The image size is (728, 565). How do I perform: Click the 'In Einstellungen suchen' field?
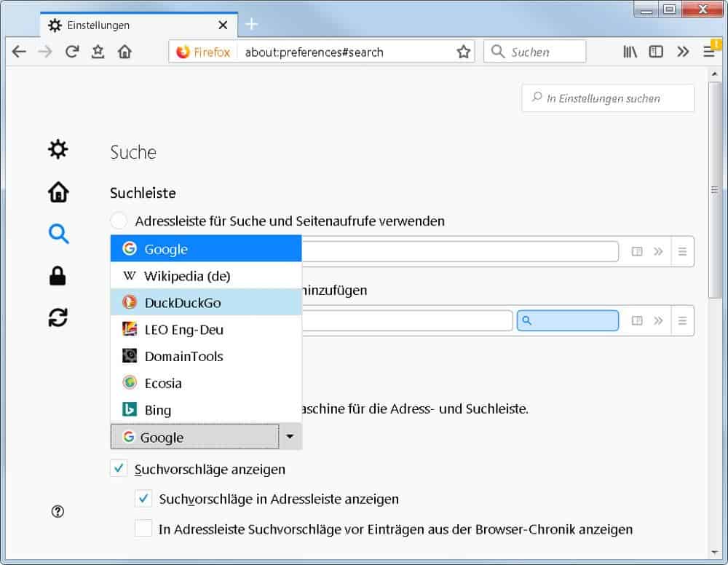[x=608, y=98]
